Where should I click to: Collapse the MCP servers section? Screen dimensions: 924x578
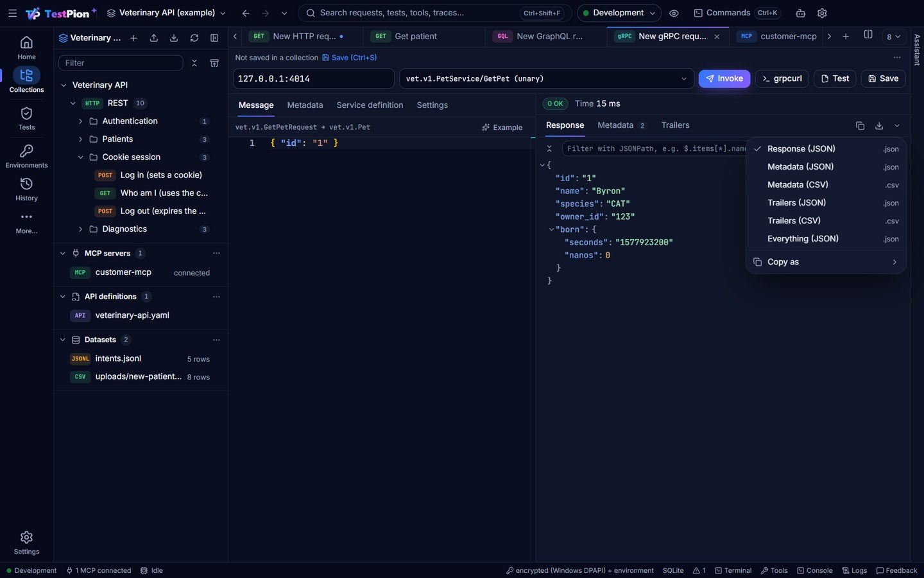coord(62,253)
